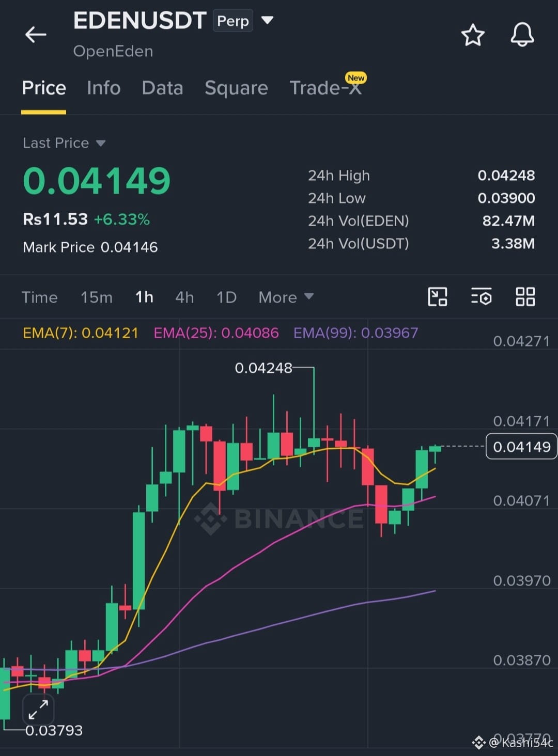Tap the Perp contract badge
The height and width of the screenshot is (756, 558).
tap(233, 21)
